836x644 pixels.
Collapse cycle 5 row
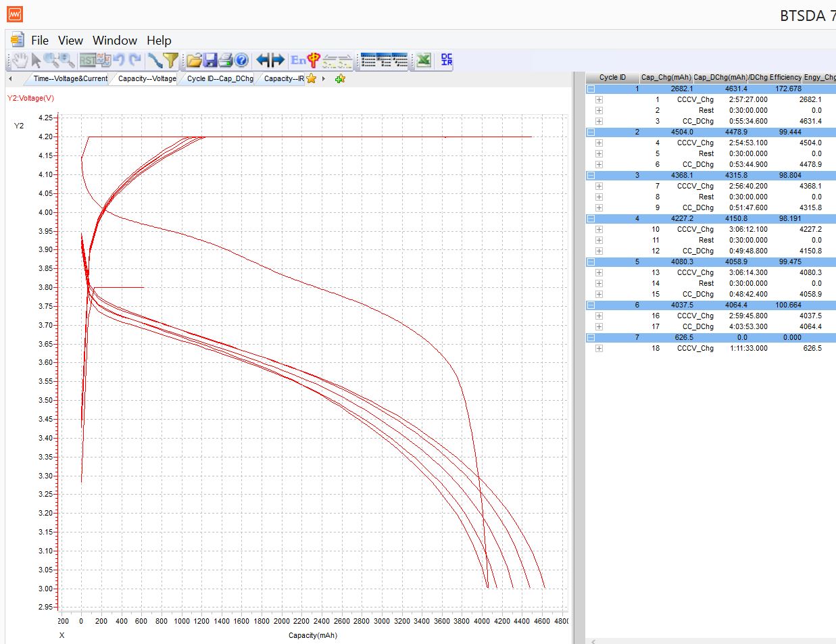(x=591, y=262)
